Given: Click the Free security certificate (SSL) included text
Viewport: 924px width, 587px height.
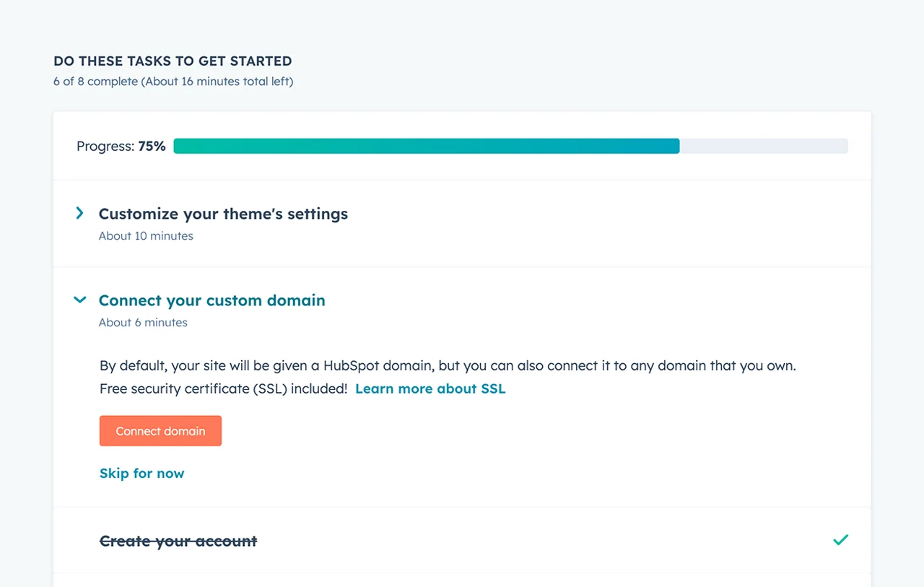Looking at the screenshot, I should click(223, 388).
